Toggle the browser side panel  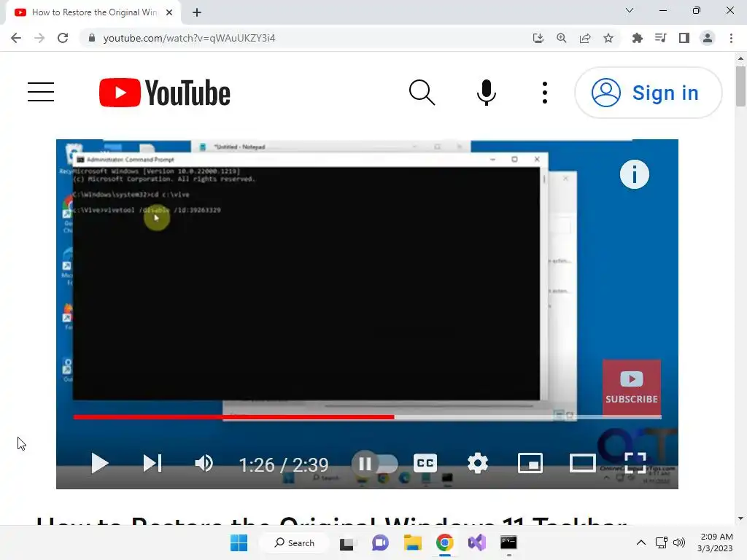[684, 38]
